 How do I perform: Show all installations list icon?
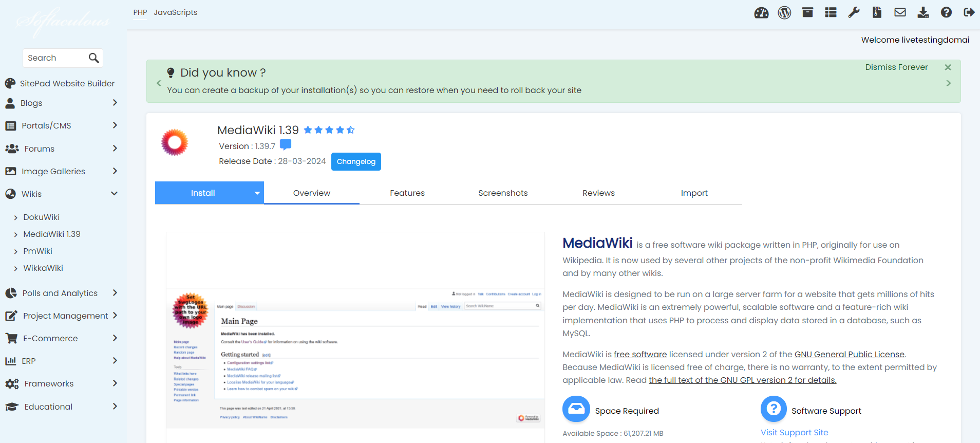pyautogui.click(x=831, y=12)
